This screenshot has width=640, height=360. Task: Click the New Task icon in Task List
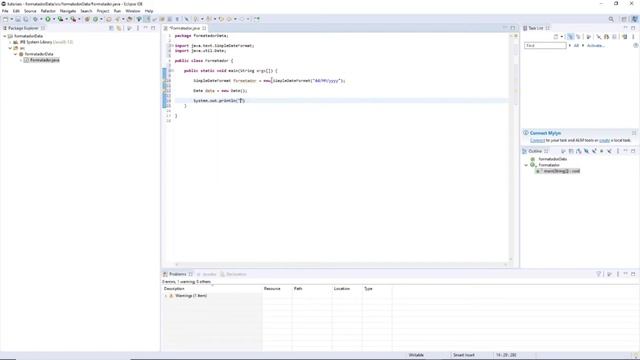(556, 37)
